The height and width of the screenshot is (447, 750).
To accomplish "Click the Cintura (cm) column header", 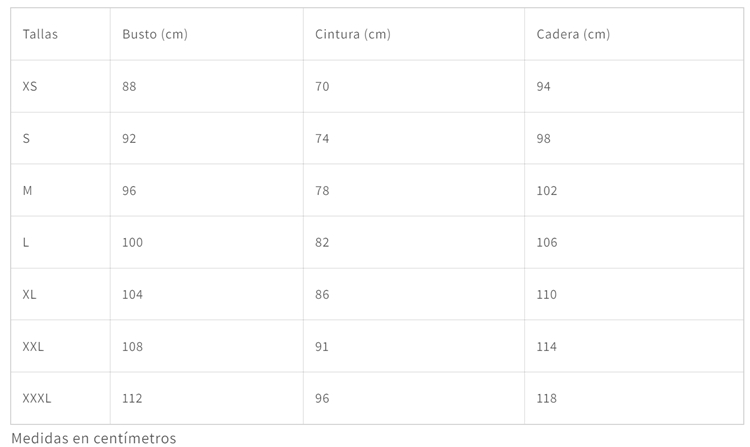I will 352,34.
